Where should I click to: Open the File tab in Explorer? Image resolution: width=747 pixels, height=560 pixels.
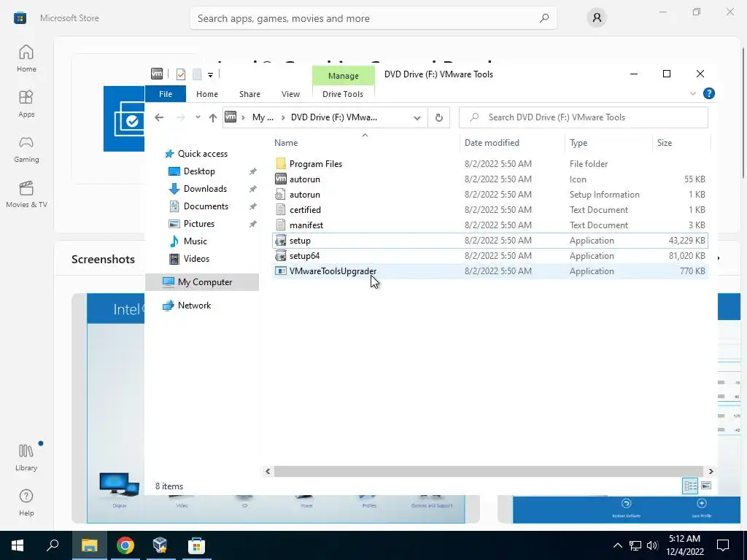[x=166, y=94]
